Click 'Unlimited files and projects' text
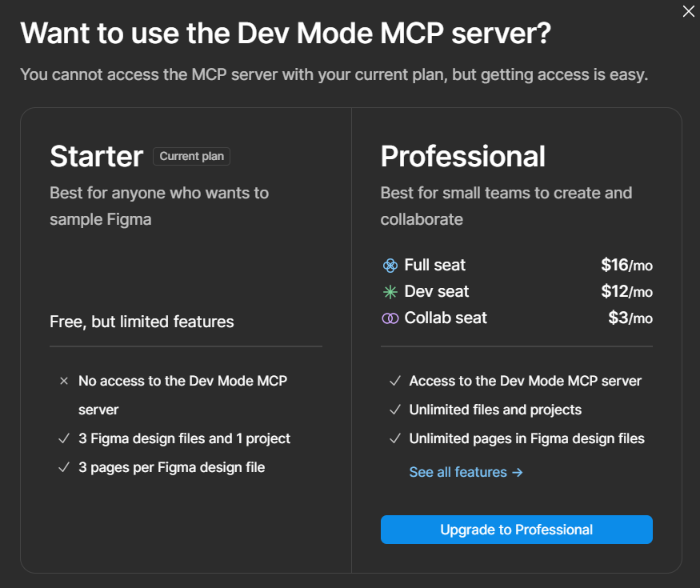 [495, 410]
